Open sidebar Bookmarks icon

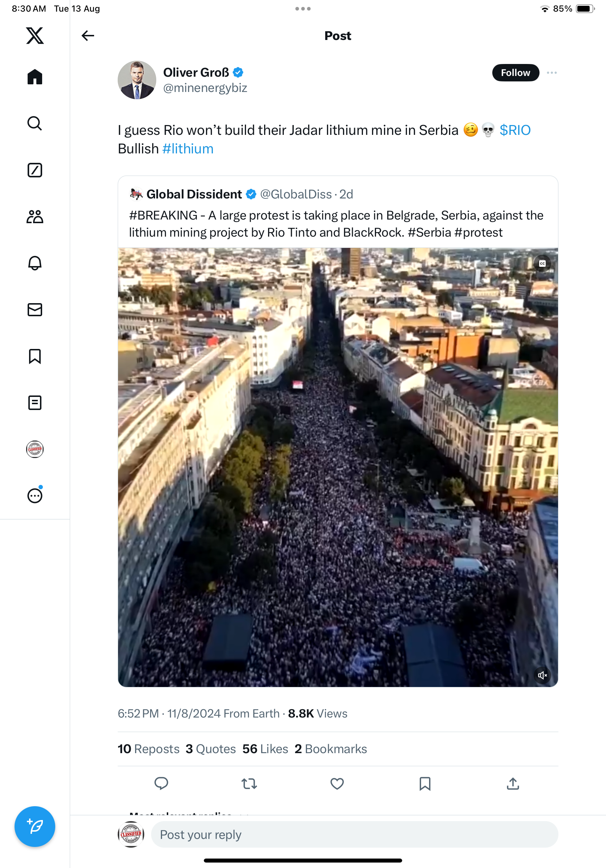(x=35, y=356)
